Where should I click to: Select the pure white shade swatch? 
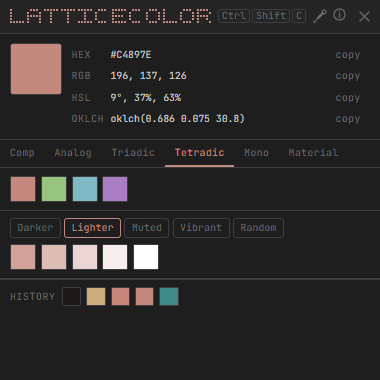point(146,257)
